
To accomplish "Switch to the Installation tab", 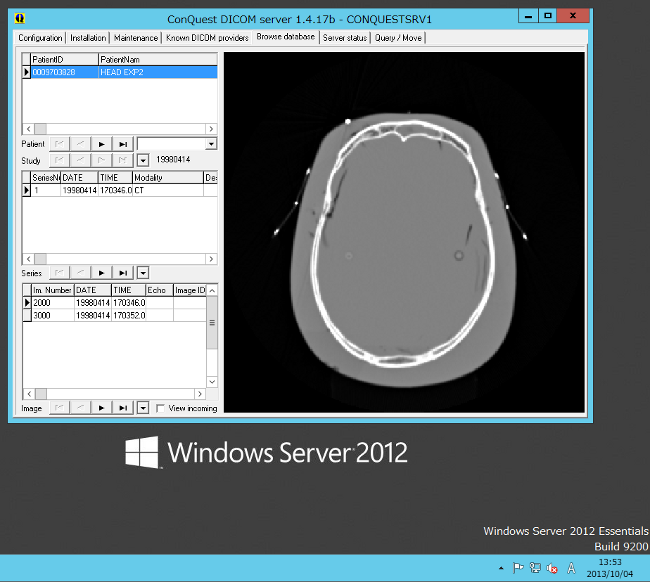I will (88, 38).
